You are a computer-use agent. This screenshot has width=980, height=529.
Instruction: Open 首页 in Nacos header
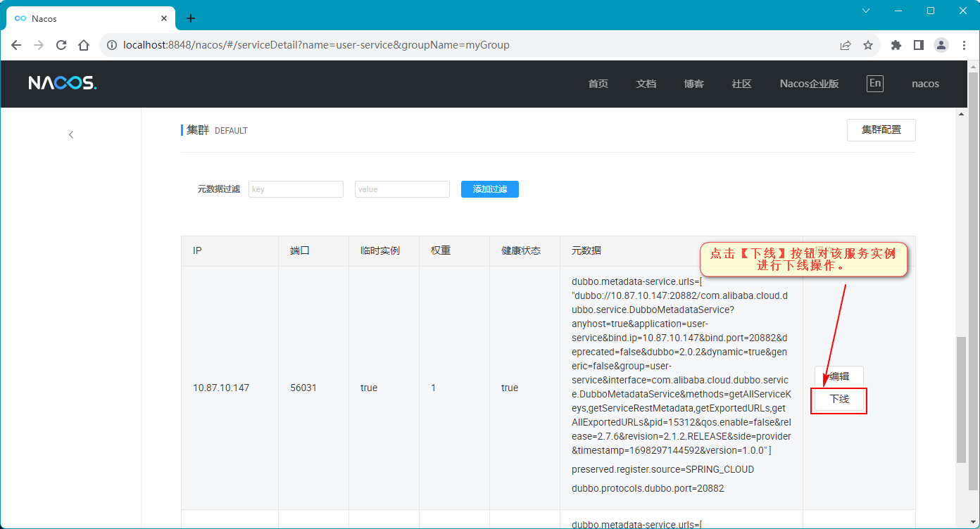(598, 84)
